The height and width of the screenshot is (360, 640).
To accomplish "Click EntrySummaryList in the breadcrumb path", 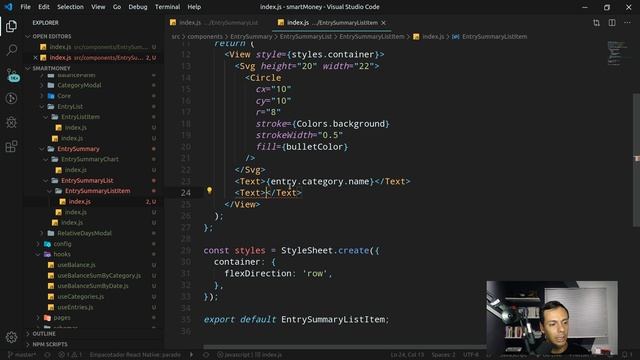I will click(x=306, y=37).
